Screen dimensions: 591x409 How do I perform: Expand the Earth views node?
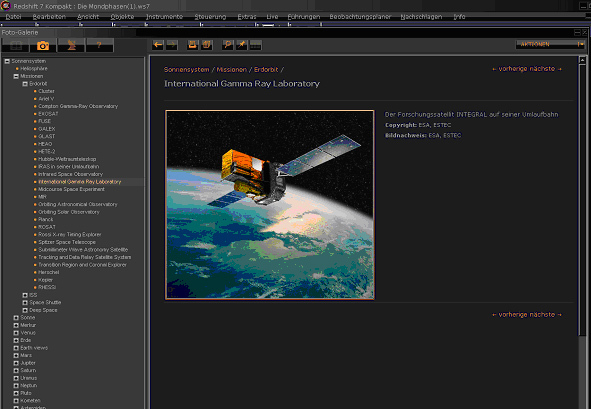(x=16, y=348)
